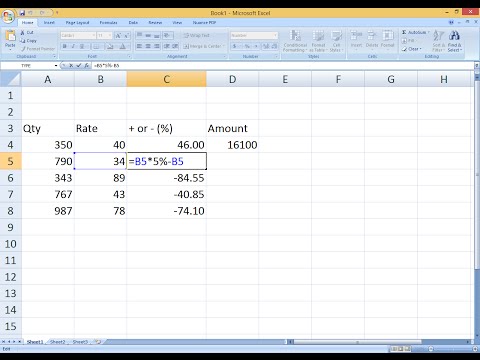The height and width of the screenshot is (360, 480).
Task: Expand the Clipboard dialog launcher
Action: tap(54, 56)
